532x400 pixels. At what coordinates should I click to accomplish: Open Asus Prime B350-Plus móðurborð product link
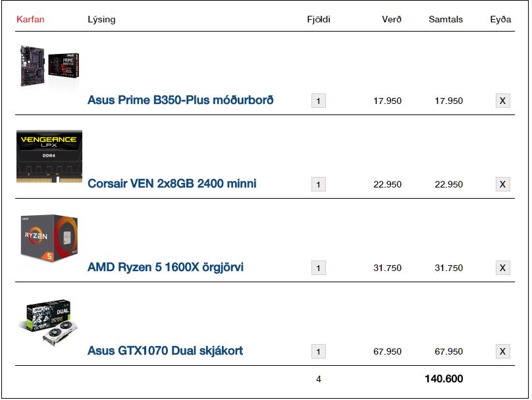(x=180, y=100)
